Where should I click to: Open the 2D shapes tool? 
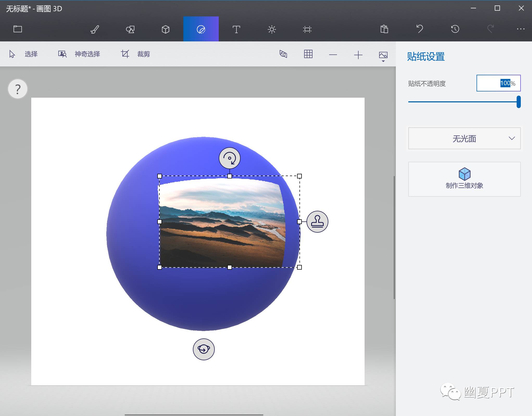click(x=130, y=29)
